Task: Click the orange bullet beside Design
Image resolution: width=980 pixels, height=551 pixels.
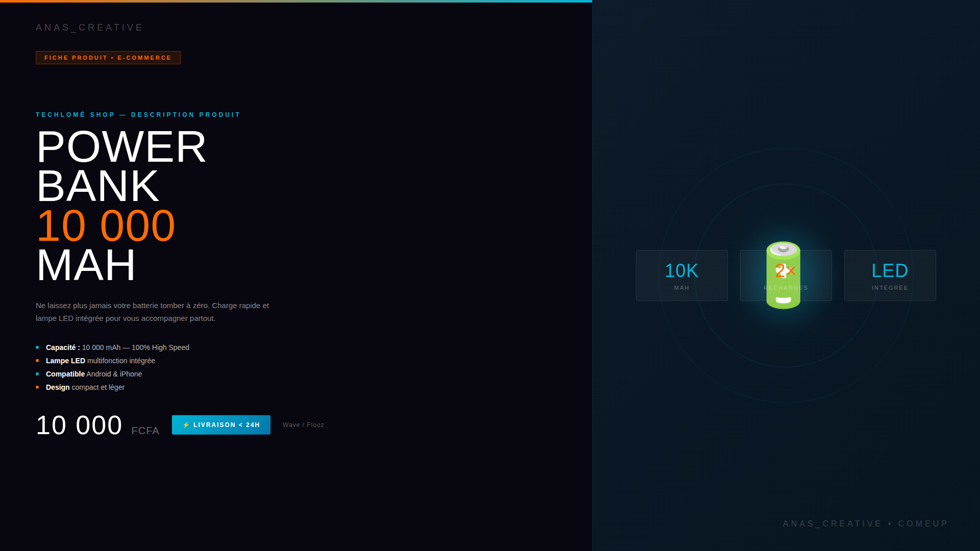Action: click(x=37, y=387)
